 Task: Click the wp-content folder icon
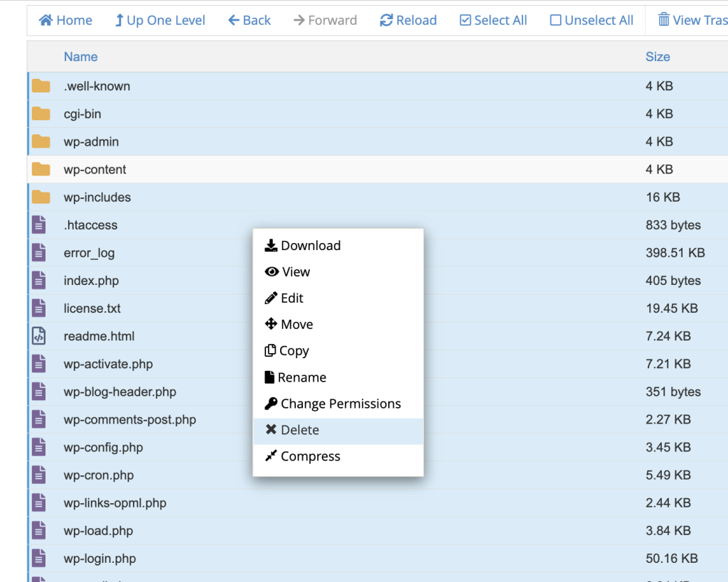pos(41,169)
